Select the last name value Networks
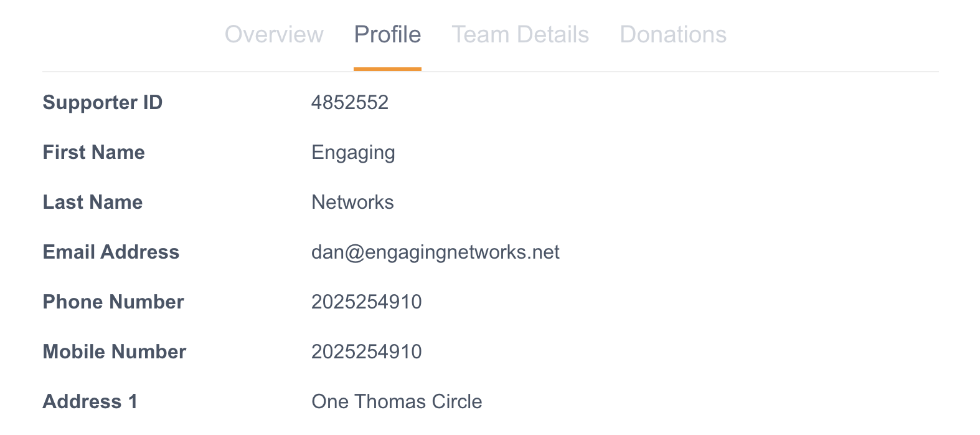 point(352,202)
